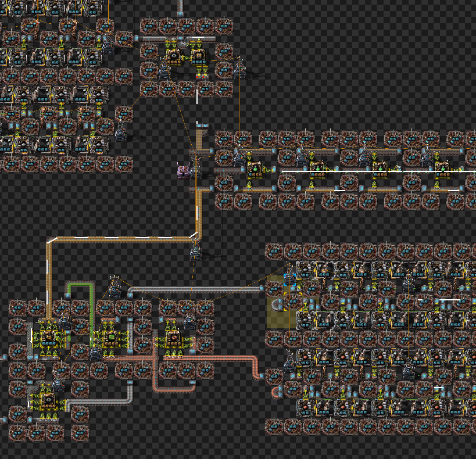Select the rightmost visible green-flask chemical plant

pos(442,170)
